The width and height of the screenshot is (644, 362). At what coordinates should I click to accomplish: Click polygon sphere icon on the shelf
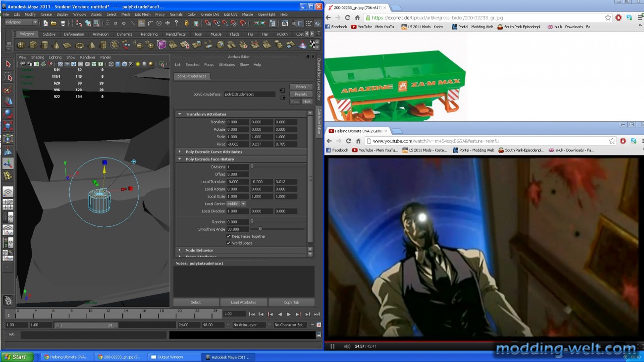[x=22, y=45]
